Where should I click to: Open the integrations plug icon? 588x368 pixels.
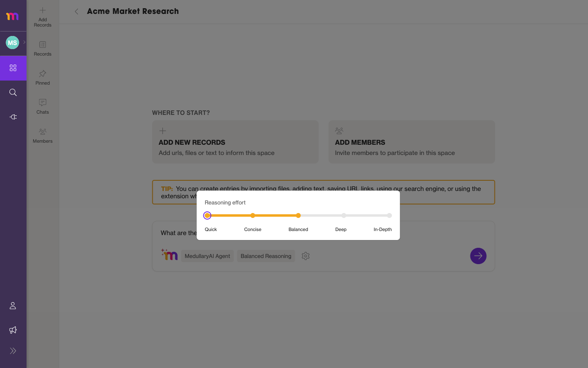pyautogui.click(x=13, y=117)
